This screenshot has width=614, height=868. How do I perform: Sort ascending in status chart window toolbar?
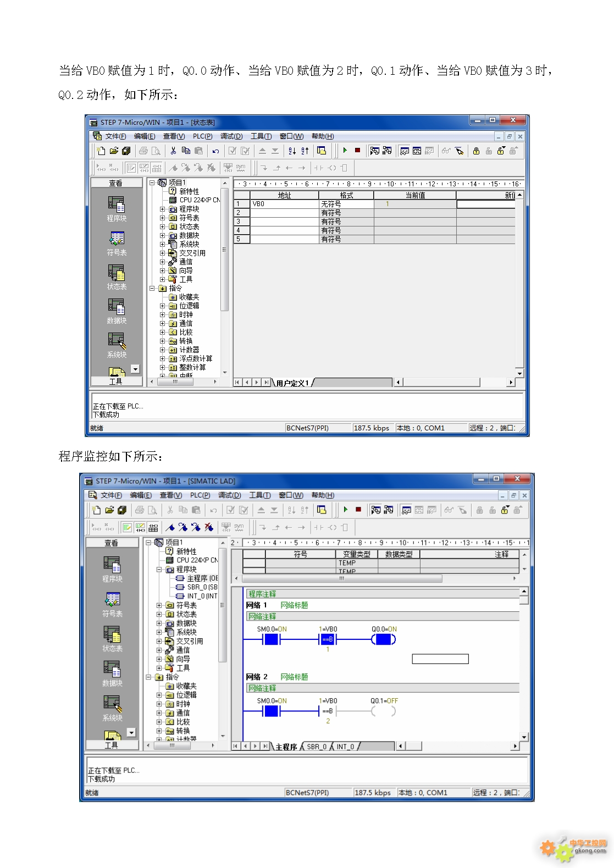tap(292, 151)
